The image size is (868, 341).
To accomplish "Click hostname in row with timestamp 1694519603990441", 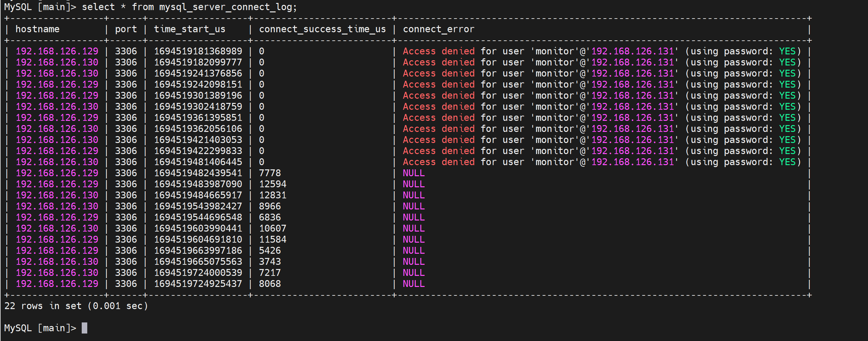I will [57, 228].
